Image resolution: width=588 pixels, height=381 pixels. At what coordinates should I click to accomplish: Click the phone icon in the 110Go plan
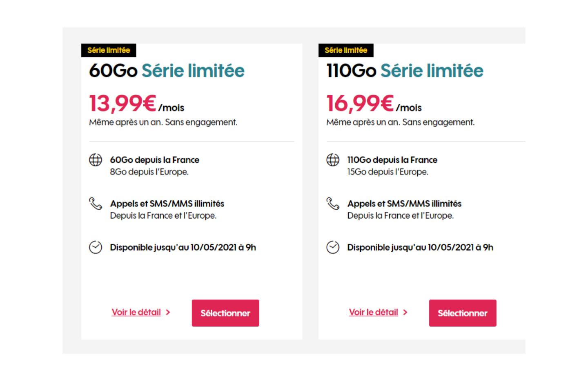(x=333, y=204)
